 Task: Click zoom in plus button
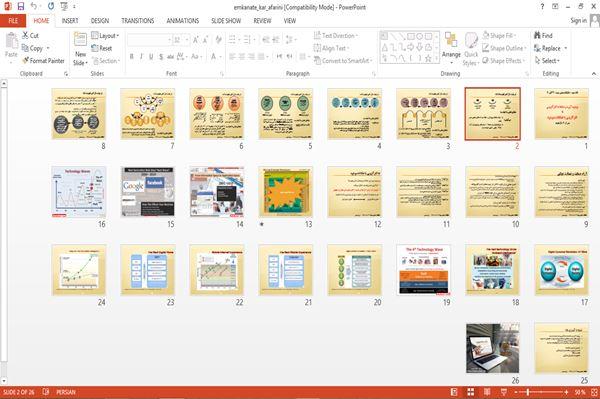pyautogui.click(x=566, y=392)
